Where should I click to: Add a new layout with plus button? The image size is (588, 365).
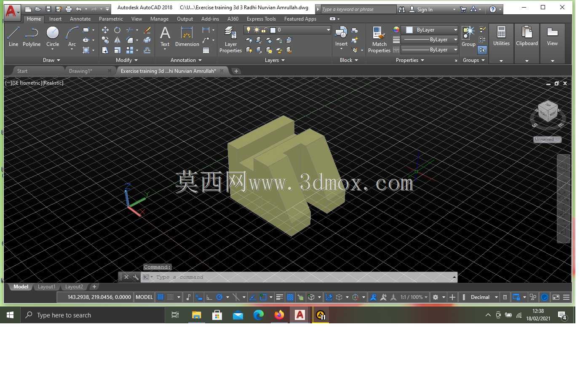pos(94,287)
